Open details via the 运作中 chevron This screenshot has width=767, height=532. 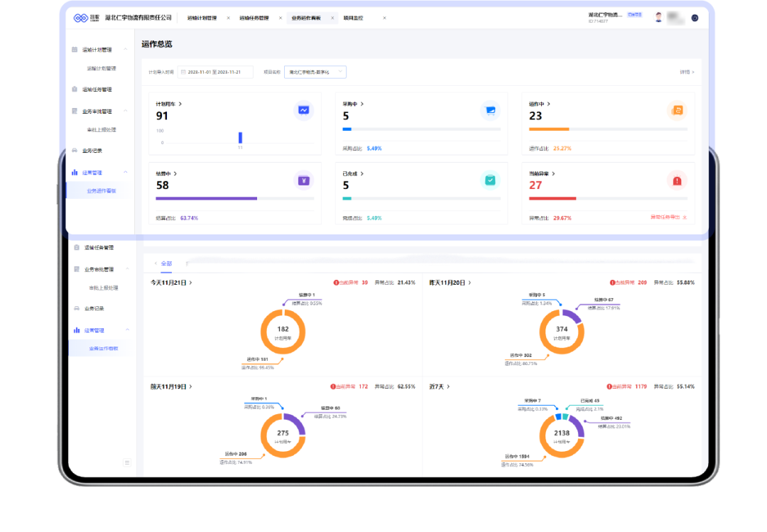pos(549,104)
